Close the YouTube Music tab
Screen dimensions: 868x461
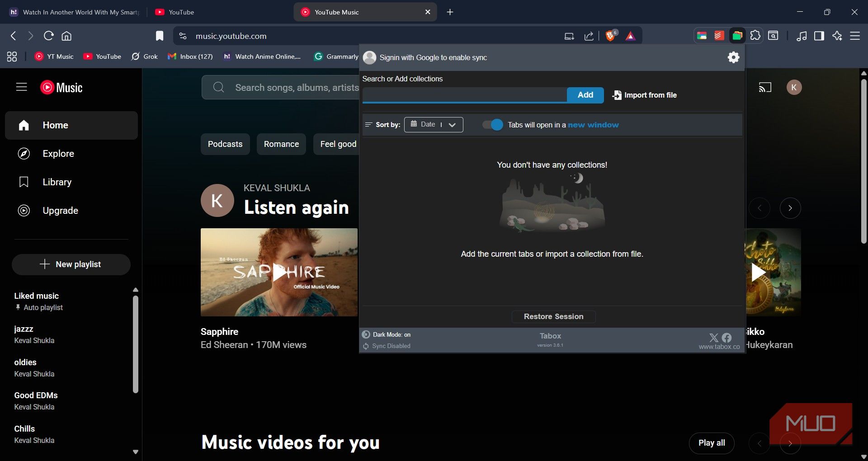click(428, 12)
